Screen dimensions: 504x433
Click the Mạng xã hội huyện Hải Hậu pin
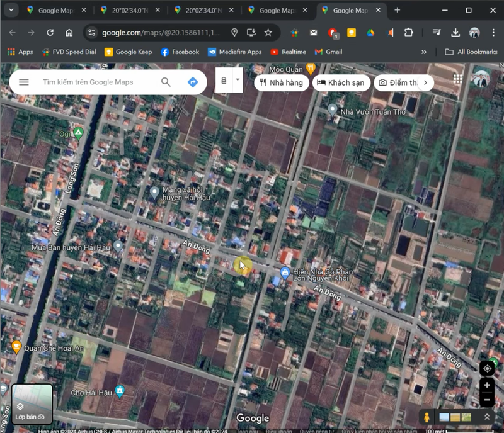[154, 193]
